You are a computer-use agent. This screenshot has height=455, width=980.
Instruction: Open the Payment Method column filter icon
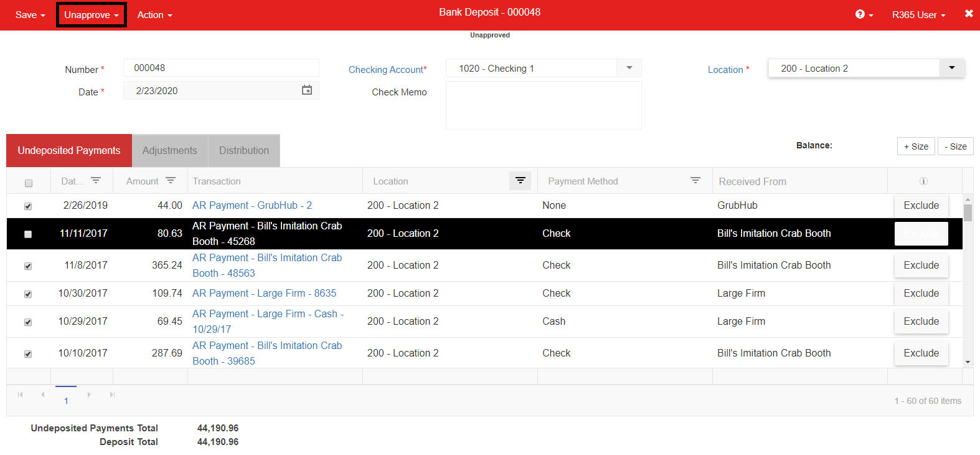click(695, 181)
